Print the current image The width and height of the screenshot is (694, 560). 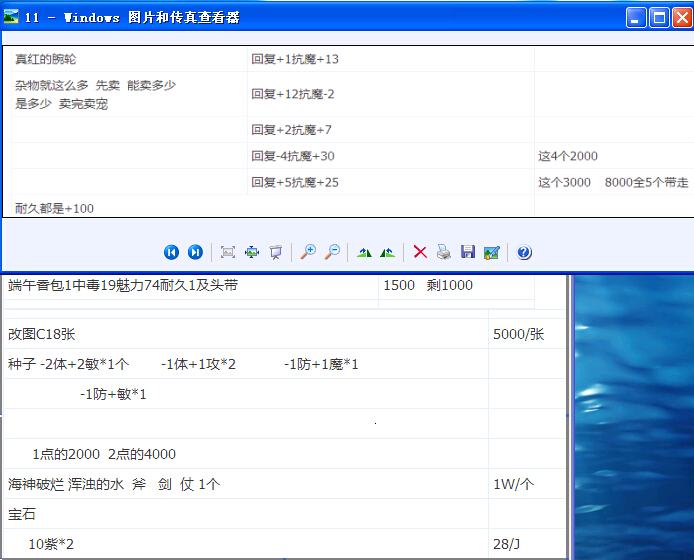(x=444, y=252)
